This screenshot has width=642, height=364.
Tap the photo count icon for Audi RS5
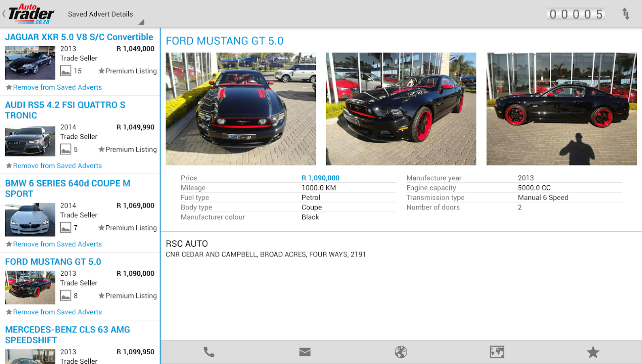coord(66,149)
